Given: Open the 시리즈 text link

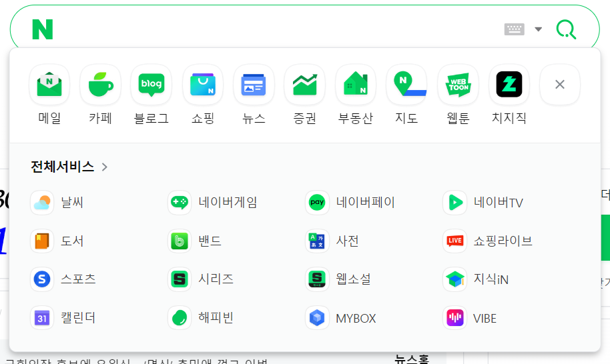Looking at the screenshot, I should [216, 279].
